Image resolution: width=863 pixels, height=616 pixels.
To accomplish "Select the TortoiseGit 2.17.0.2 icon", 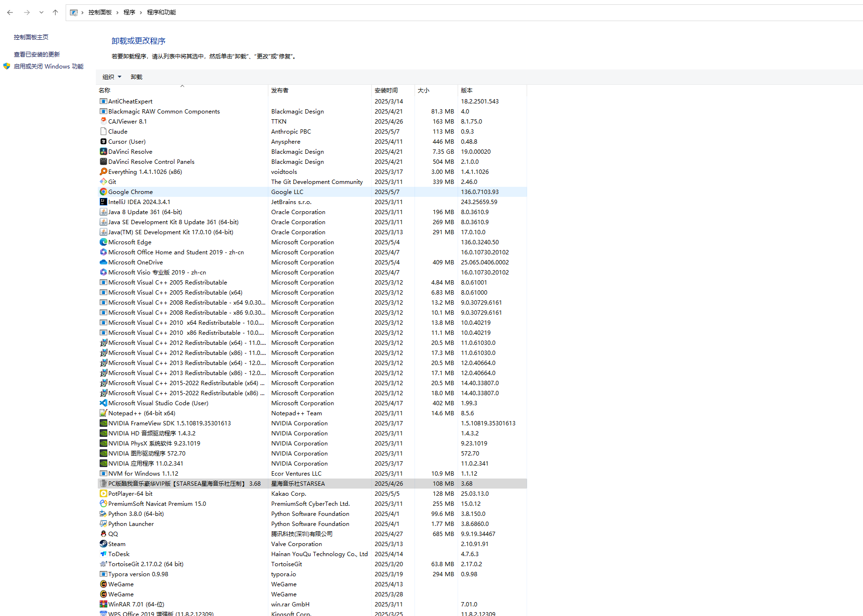I will (x=103, y=564).
